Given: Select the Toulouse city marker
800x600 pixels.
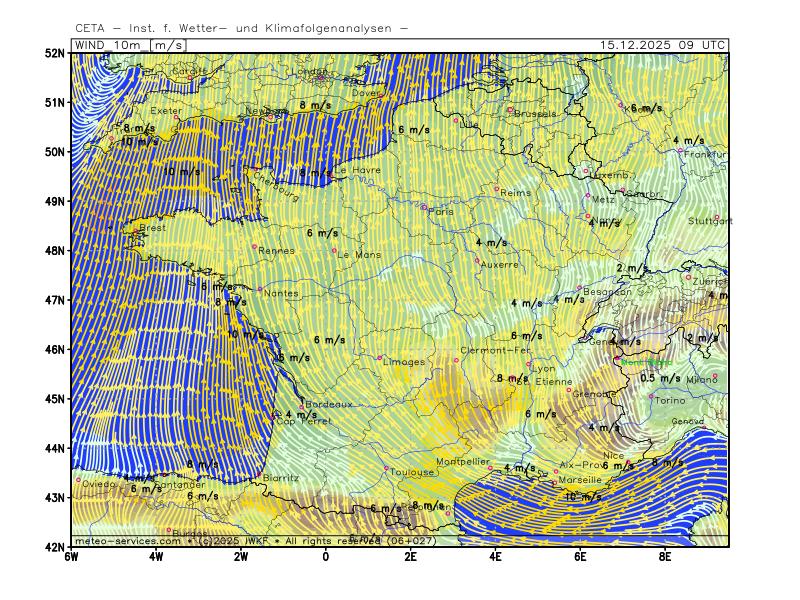Looking at the screenshot, I should tap(386, 468).
